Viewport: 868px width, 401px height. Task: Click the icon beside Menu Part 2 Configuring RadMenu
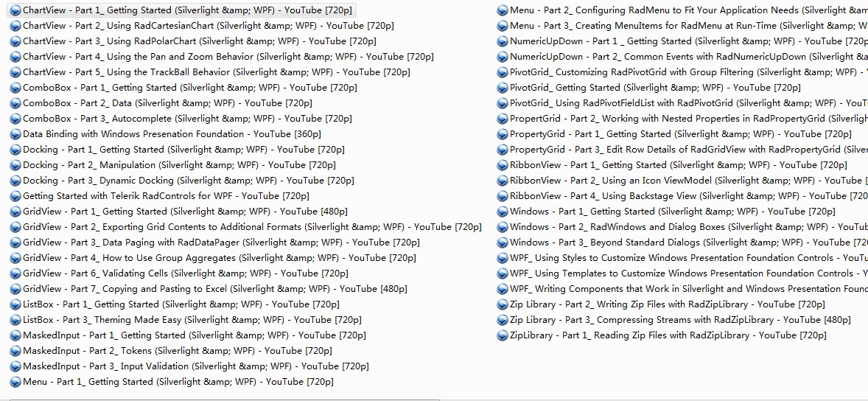pos(503,10)
